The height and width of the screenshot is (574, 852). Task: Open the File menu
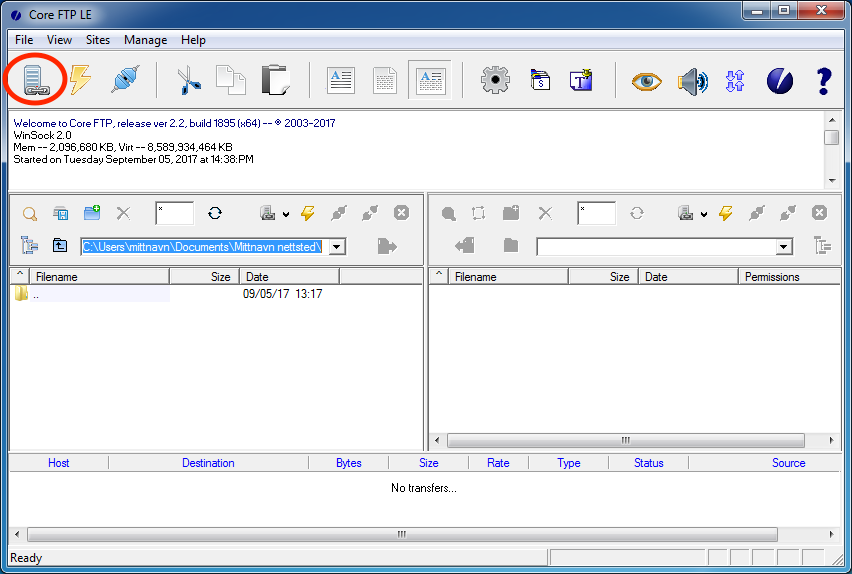[24, 40]
